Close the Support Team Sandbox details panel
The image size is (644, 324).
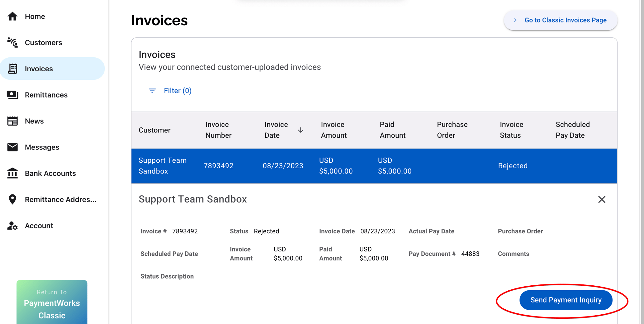(602, 199)
